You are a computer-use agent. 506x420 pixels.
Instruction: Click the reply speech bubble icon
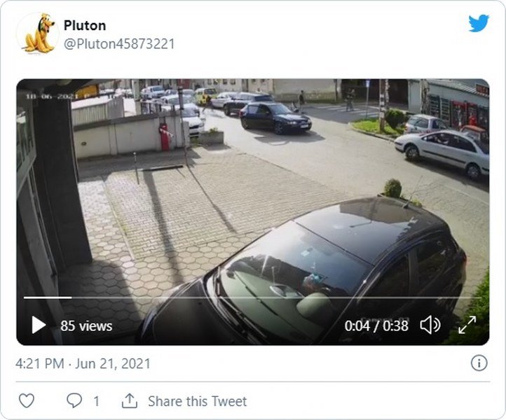click(74, 401)
